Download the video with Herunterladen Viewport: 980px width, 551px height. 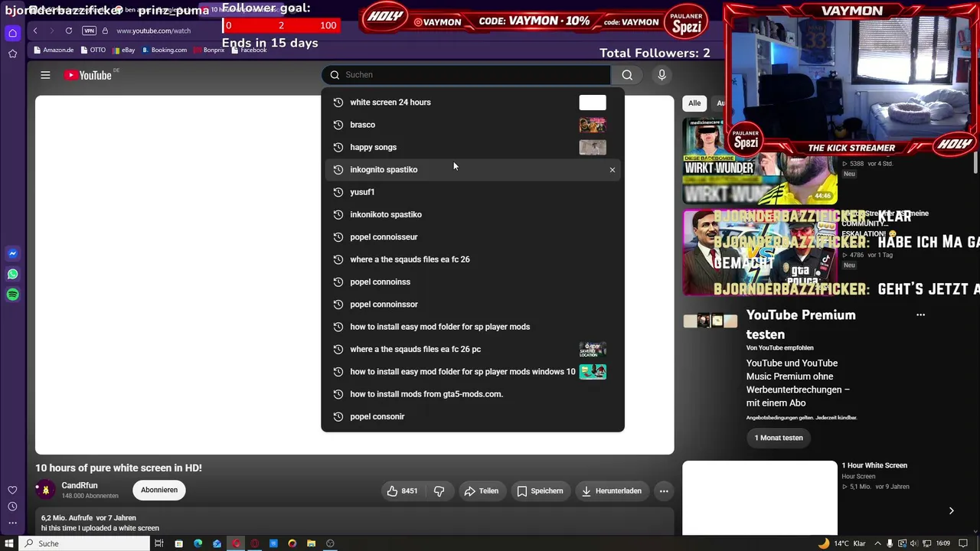[x=611, y=491]
